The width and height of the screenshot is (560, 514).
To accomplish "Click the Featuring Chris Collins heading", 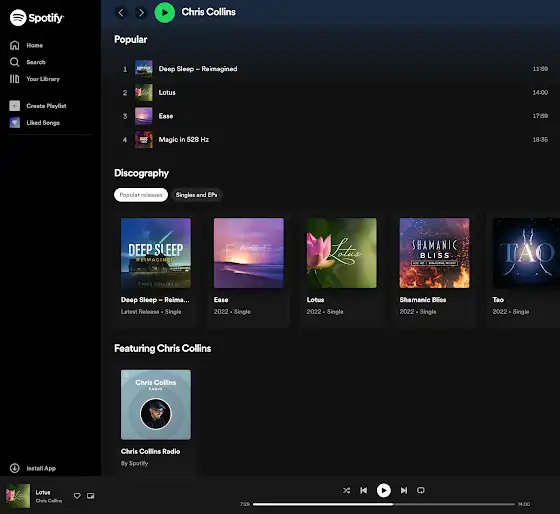I will (x=162, y=348).
